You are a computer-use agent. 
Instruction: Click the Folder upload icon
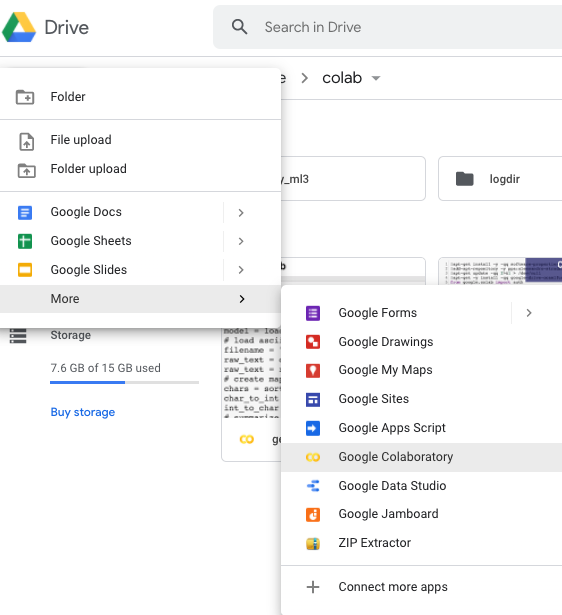point(26,171)
